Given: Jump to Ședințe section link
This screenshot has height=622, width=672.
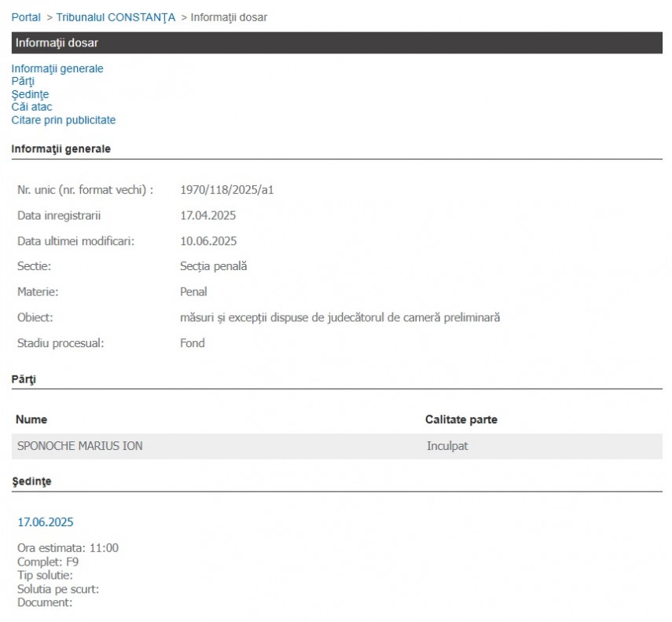Looking at the screenshot, I should [x=30, y=94].
